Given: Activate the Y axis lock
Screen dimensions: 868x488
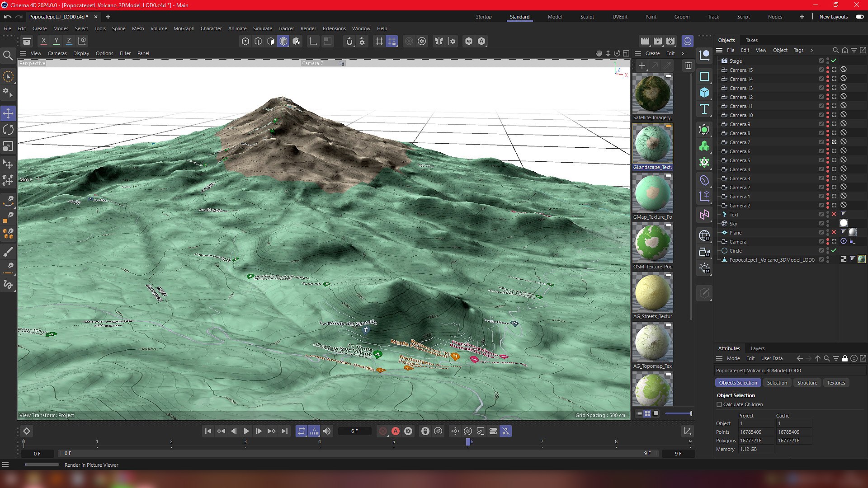Looking at the screenshot, I should click(x=57, y=41).
